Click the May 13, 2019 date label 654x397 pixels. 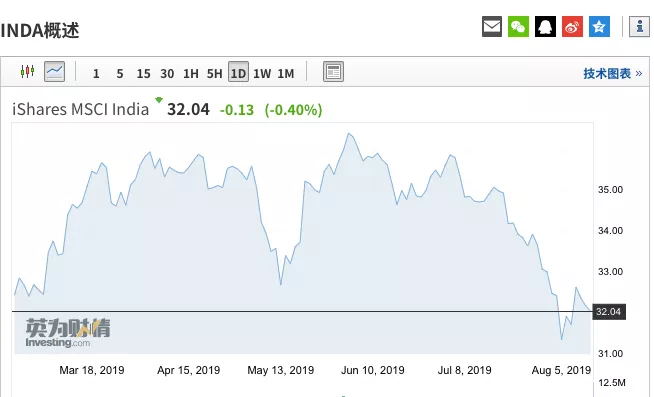pos(281,370)
